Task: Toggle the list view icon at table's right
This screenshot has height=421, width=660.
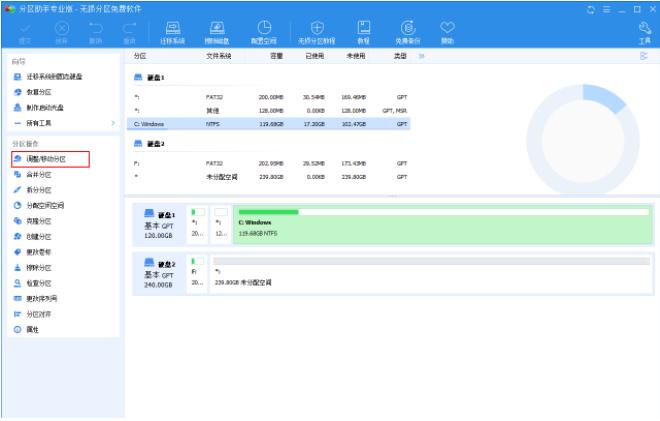Action: pos(643,57)
